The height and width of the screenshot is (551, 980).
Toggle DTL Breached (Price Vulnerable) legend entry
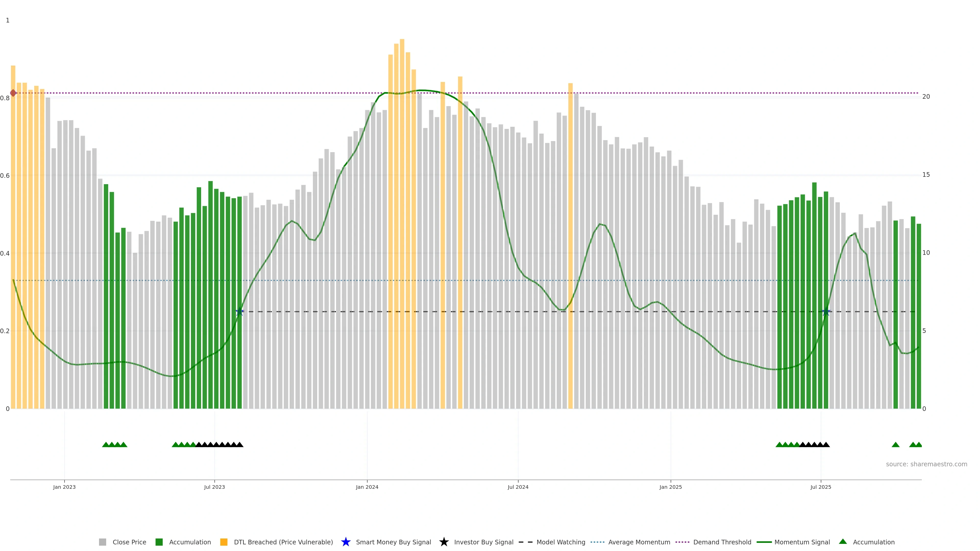pos(283,542)
